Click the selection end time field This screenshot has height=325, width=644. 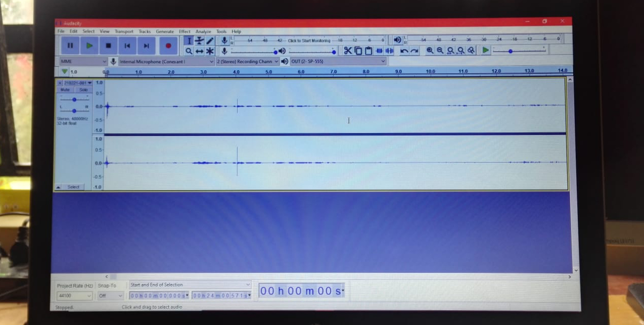point(221,295)
